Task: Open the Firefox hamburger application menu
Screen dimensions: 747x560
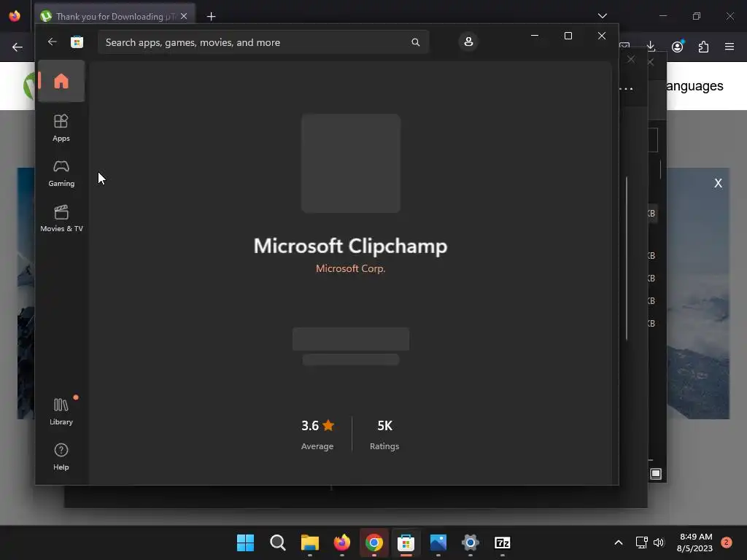Action: [729, 47]
